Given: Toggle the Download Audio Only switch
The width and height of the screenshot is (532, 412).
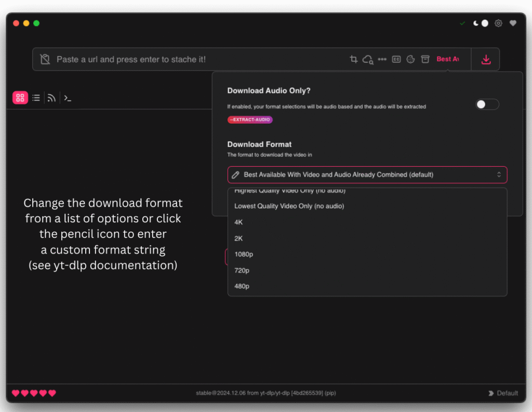Looking at the screenshot, I should 487,104.
